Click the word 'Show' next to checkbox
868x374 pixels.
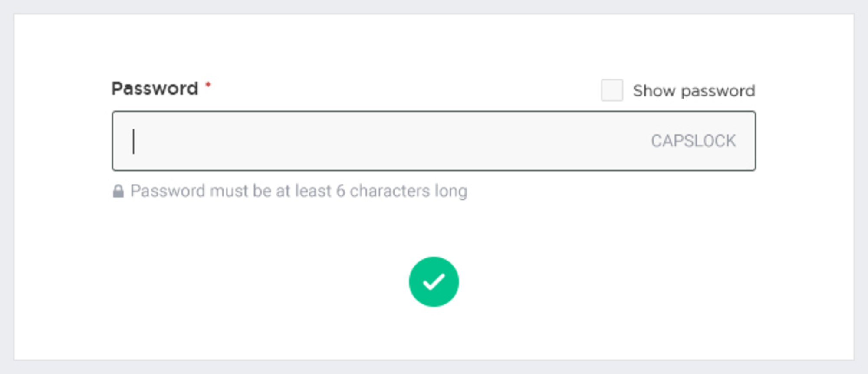[654, 91]
